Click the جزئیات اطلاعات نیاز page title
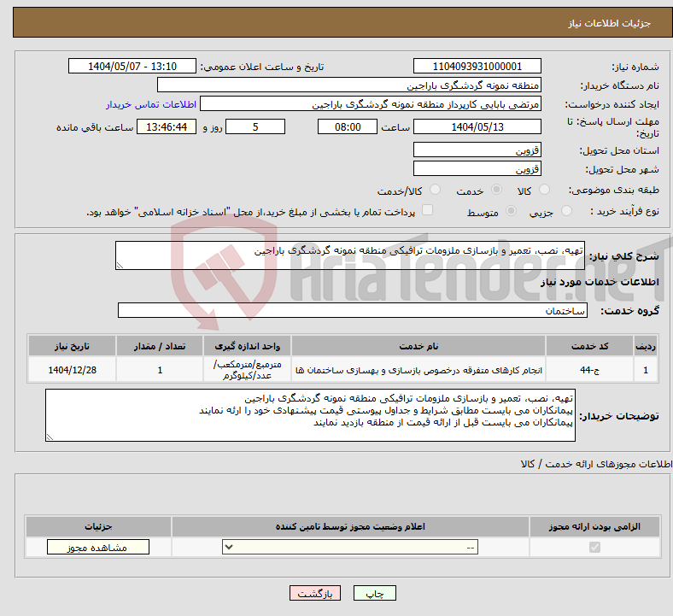The image size is (673, 616). point(610,23)
